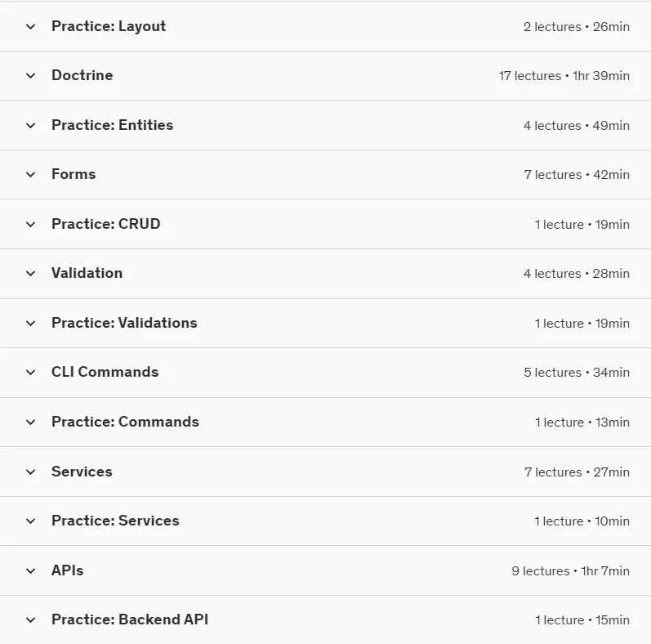Click the '17 lectures • 1hr 39min' label
The width and height of the screenshot is (651, 644).
pyautogui.click(x=564, y=76)
